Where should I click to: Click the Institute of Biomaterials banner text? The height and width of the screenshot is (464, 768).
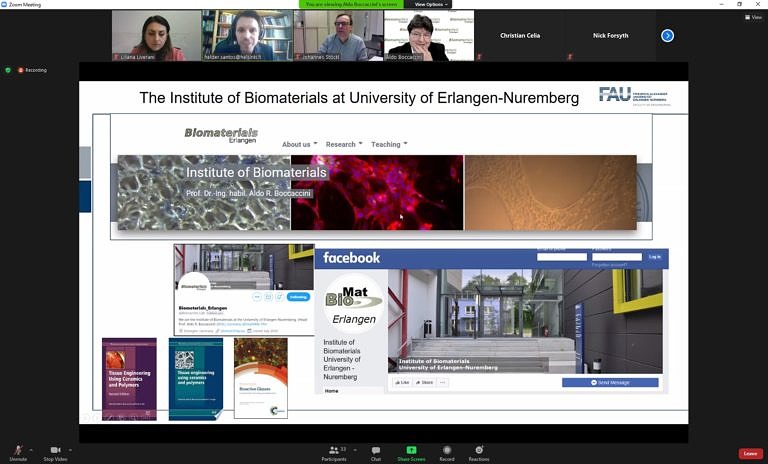tap(256, 172)
